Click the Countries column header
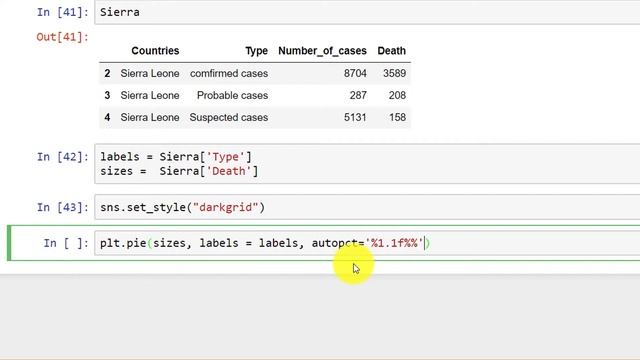Viewport: 640px width, 360px height. tap(155, 51)
